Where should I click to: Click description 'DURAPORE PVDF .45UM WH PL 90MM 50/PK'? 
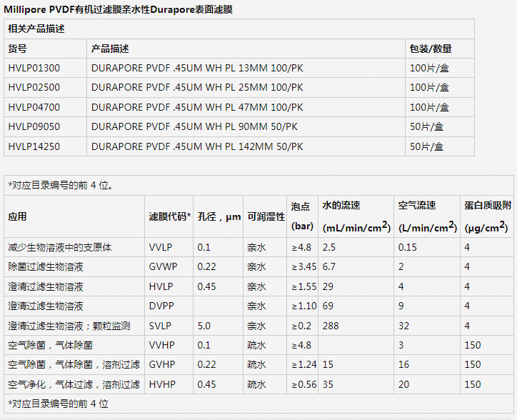194,126
